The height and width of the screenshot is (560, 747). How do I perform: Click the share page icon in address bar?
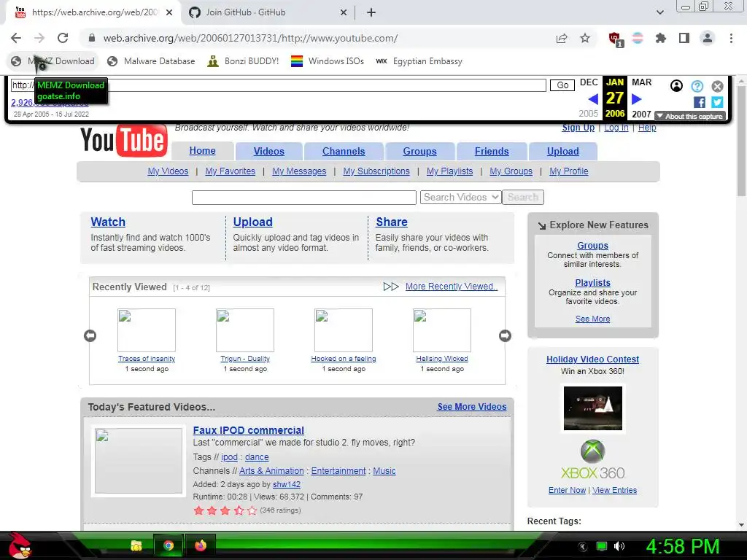pos(562,39)
